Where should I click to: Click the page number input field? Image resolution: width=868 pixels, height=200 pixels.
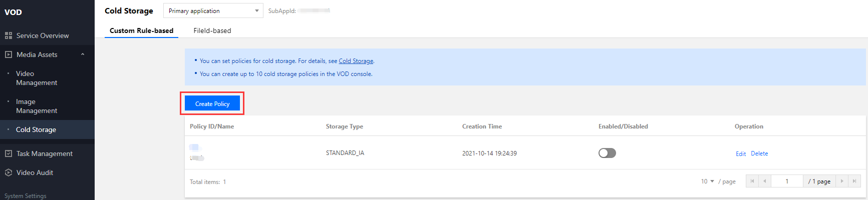point(787,181)
